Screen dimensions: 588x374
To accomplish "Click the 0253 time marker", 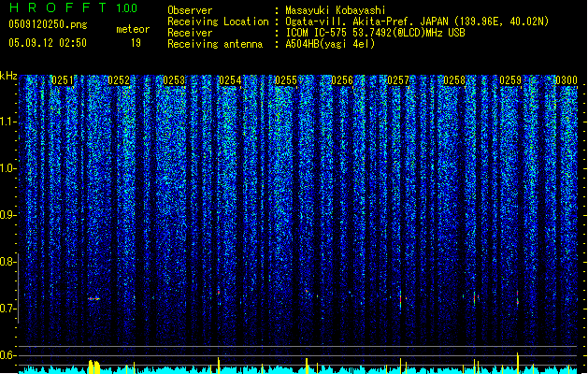I will pos(174,80).
